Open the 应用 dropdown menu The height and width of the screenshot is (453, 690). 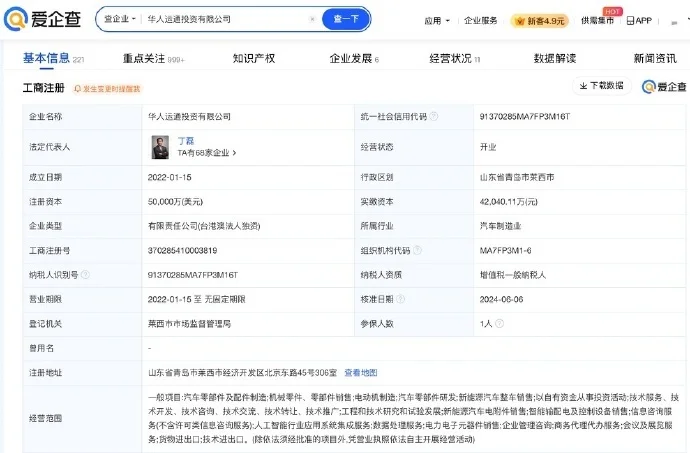pos(437,21)
